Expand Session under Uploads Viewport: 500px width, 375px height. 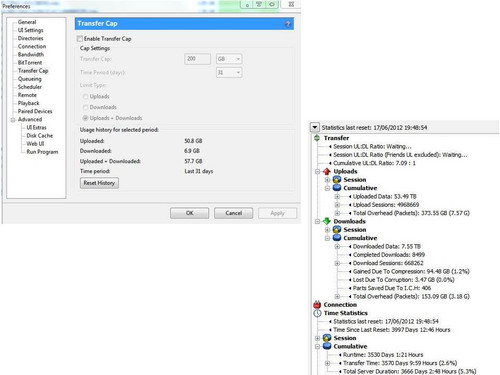click(x=327, y=180)
